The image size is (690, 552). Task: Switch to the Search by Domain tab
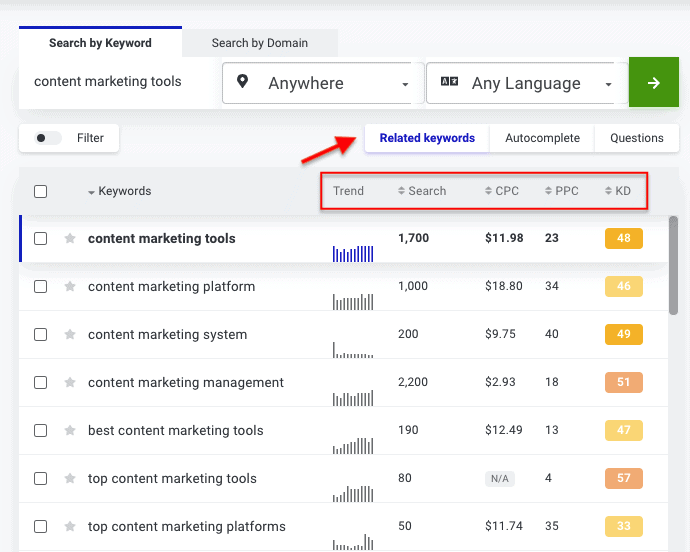260,43
